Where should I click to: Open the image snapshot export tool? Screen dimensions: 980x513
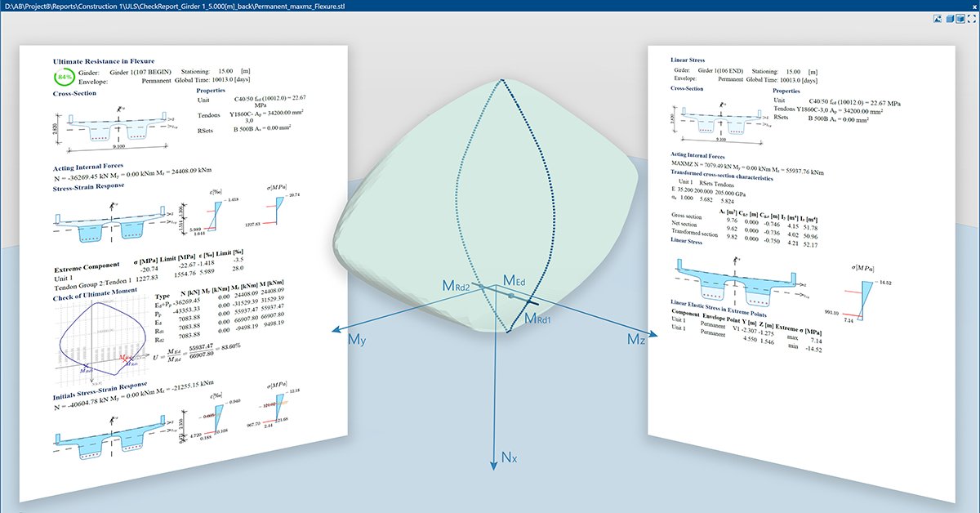click(938, 18)
